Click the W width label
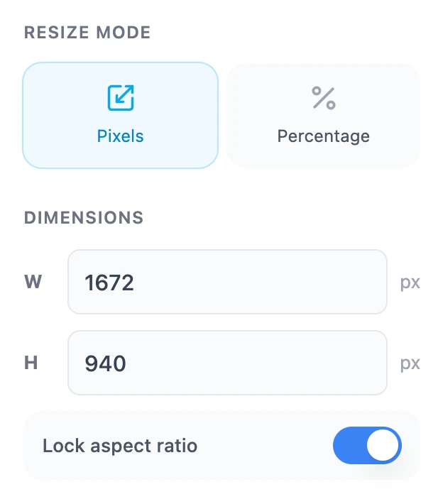The image size is (443, 504). coord(33,282)
